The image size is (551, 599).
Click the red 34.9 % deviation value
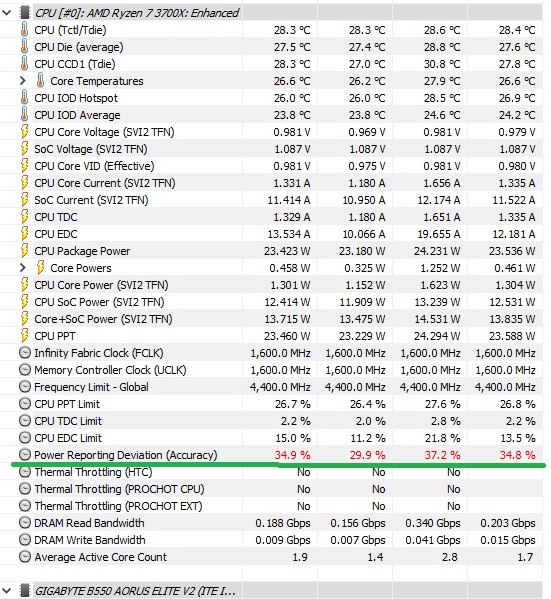tap(292, 455)
